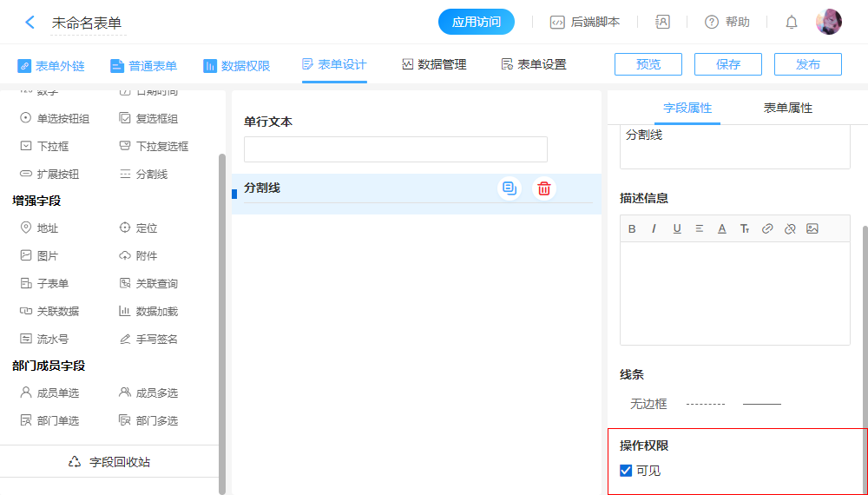The width and height of the screenshot is (868, 495).
Task: Insert image in description editor
Action: pyautogui.click(x=812, y=229)
